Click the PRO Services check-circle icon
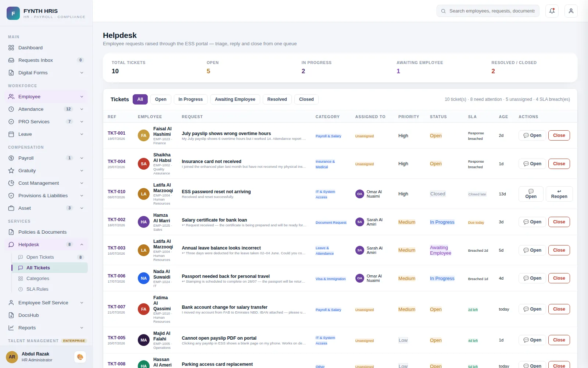Screen dimensions: 588x368 point(11,122)
